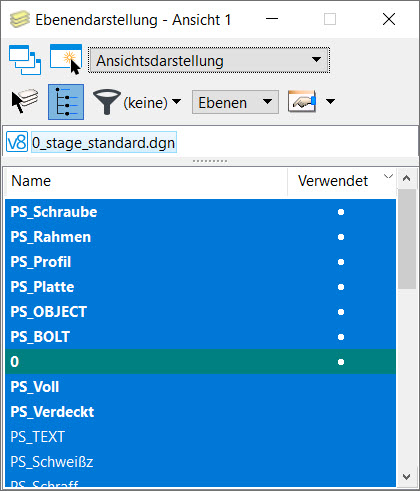Click the vertical scrollbar thumb
Image resolution: width=420 pixels, height=491 pixels.
(x=407, y=239)
